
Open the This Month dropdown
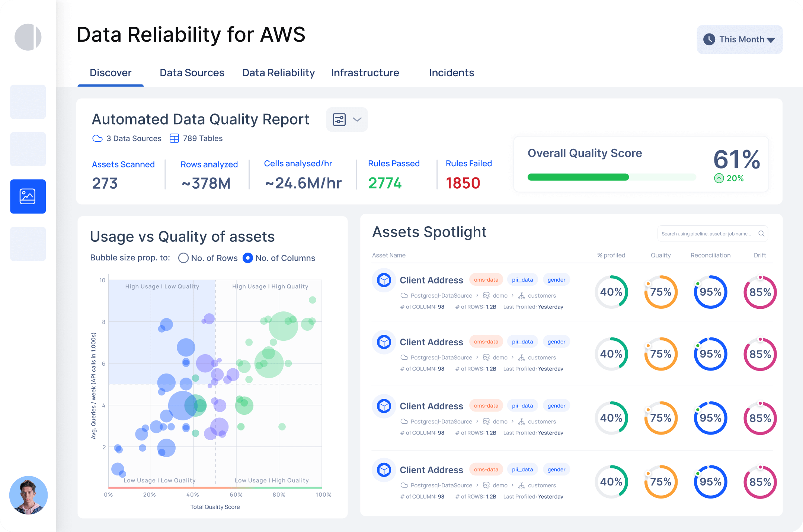coord(771,40)
